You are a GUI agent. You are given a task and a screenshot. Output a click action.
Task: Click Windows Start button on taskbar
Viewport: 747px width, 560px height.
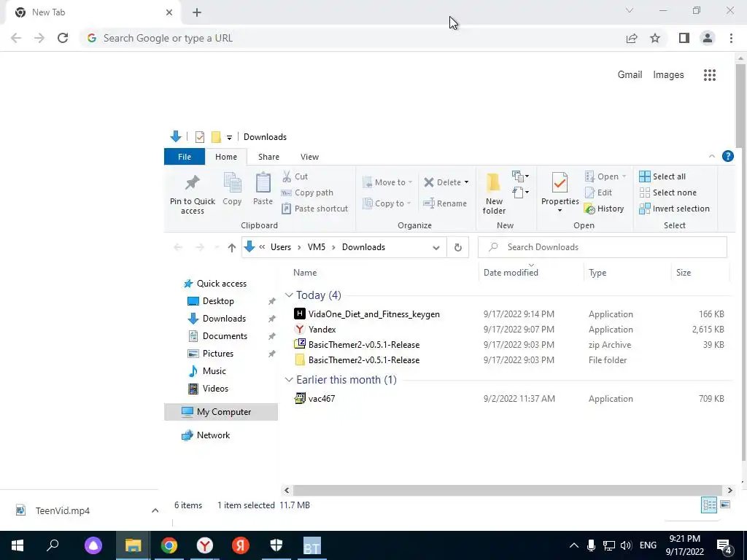tap(18, 545)
